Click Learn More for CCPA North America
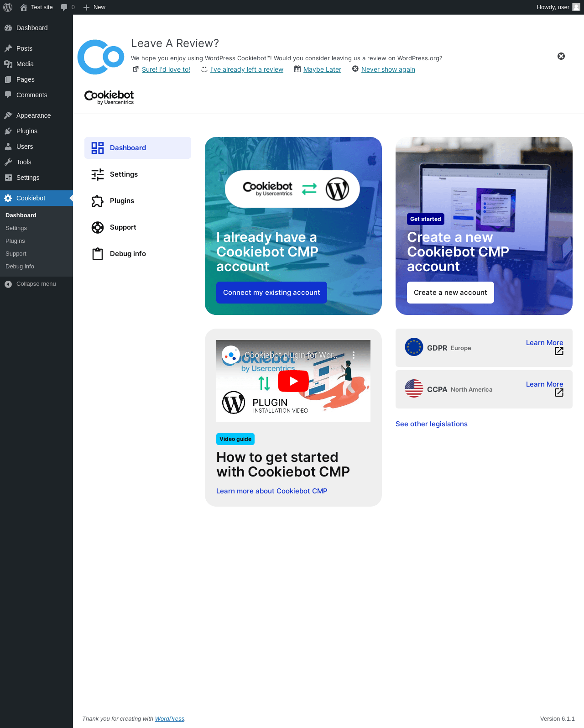The image size is (584, 728). 544,384
